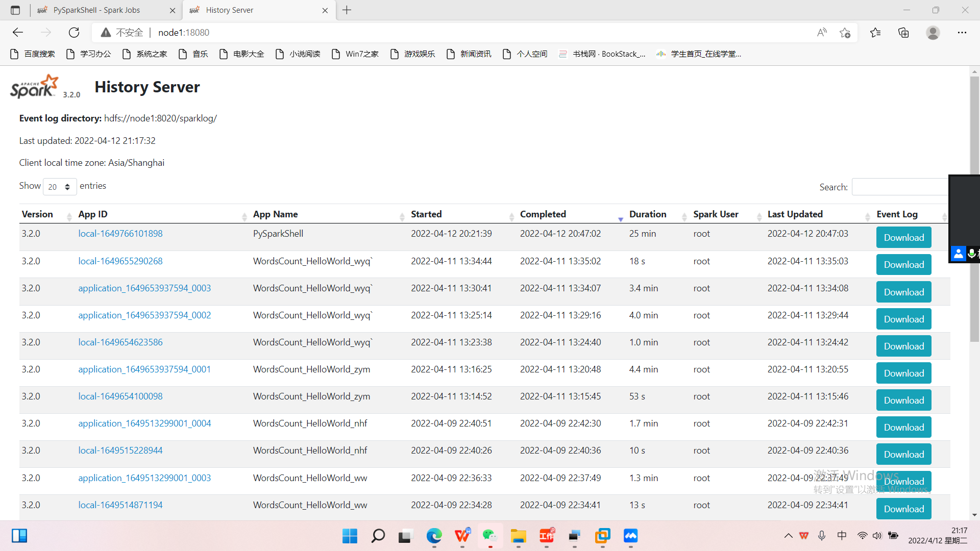Image resolution: width=980 pixels, height=551 pixels.
Task: Download log for local-1649655290268
Action: (904, 264)
